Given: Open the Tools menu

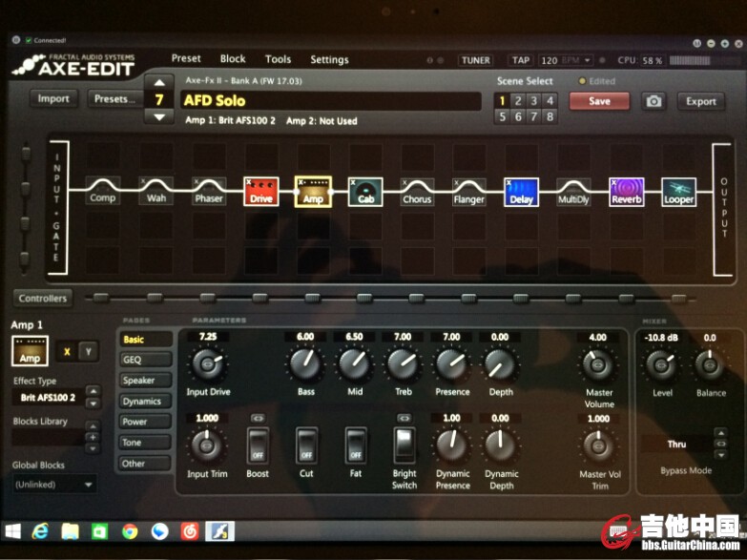Looking at the screenshot, I should [278, 59].
